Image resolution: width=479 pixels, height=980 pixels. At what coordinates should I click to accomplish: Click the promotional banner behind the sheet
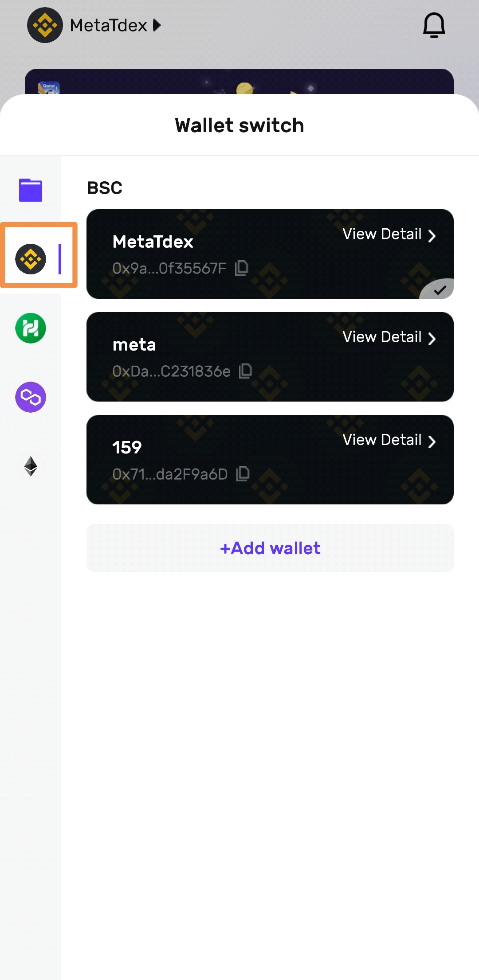point(239,82)
